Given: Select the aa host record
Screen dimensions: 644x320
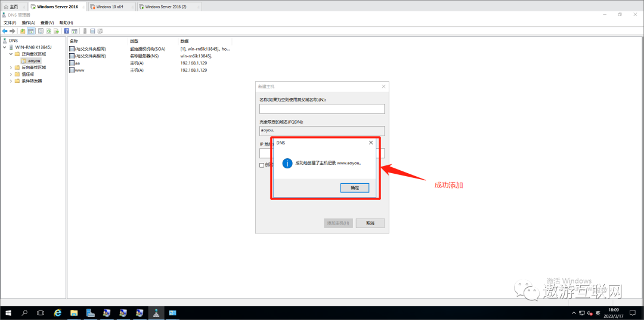Looking at the screenshot, I should tap(150, 63).
